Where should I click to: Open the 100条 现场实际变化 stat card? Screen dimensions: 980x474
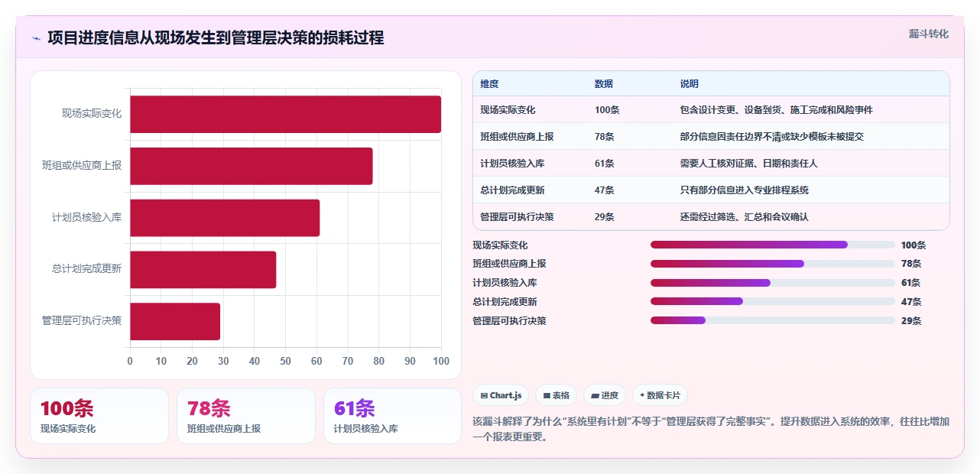click(99, 416)
